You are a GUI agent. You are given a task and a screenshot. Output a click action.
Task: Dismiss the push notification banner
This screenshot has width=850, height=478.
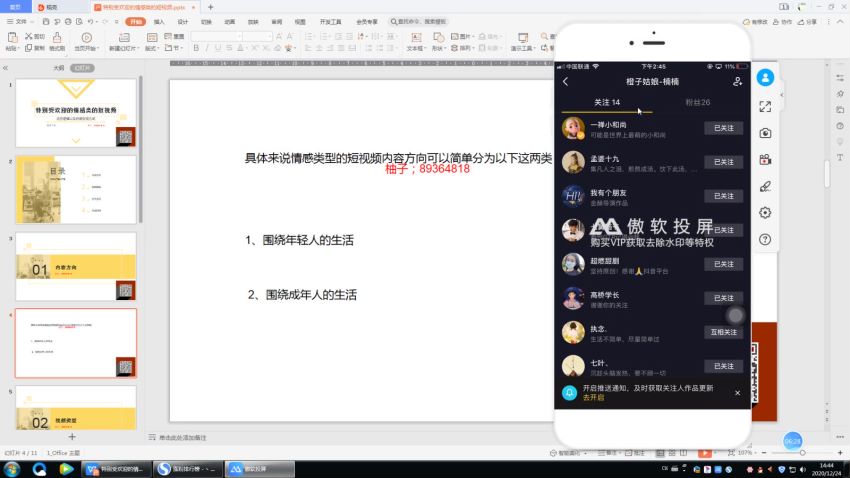[x=737, y=392]
